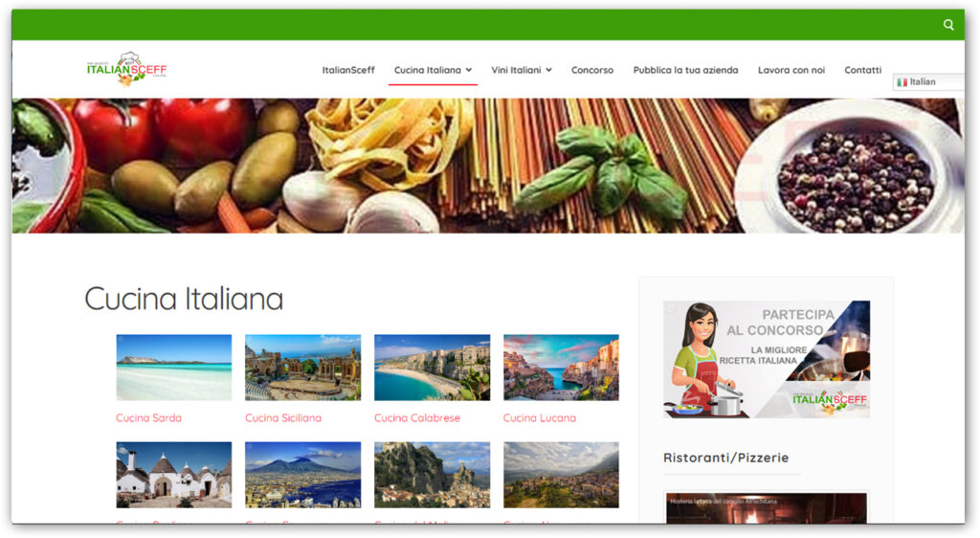Open the search magnifier icon
This screenshot has height=538, width=980.
(948, 25)
